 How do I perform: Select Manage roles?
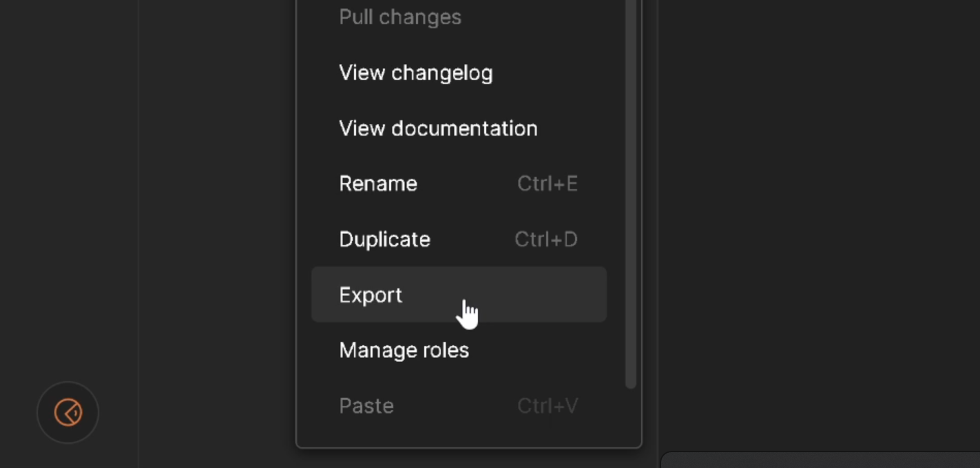coord(404,350)
